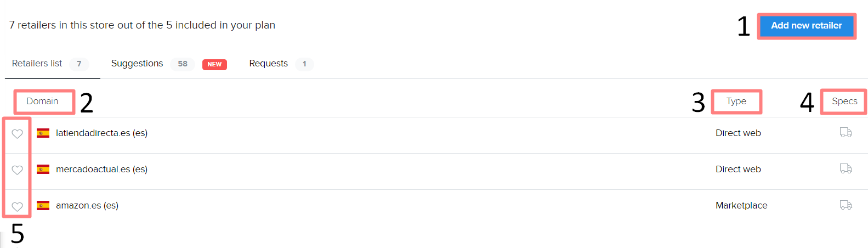Mark amazon.es as favorite via heart
868x248 pixels.
tap(18, 207)
